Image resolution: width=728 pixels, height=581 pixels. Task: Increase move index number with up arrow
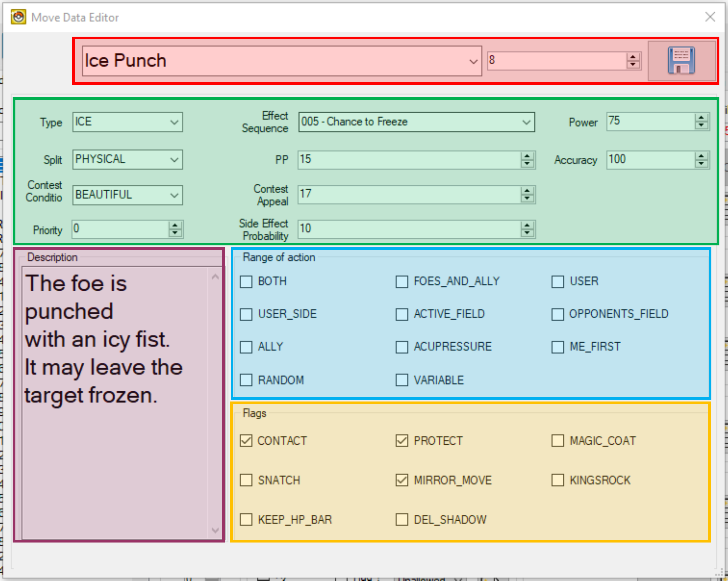[633, 57]
